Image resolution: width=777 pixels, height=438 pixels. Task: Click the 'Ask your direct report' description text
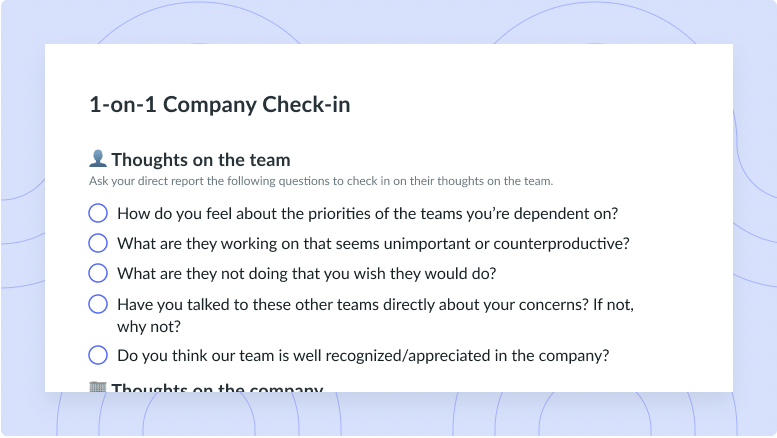[321, 181]
